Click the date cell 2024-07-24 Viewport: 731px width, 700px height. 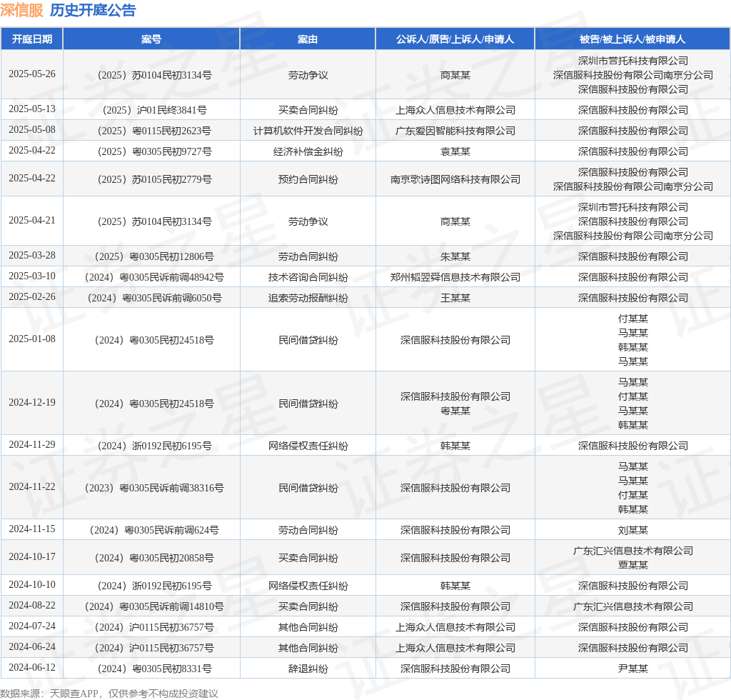pos(31,626)
